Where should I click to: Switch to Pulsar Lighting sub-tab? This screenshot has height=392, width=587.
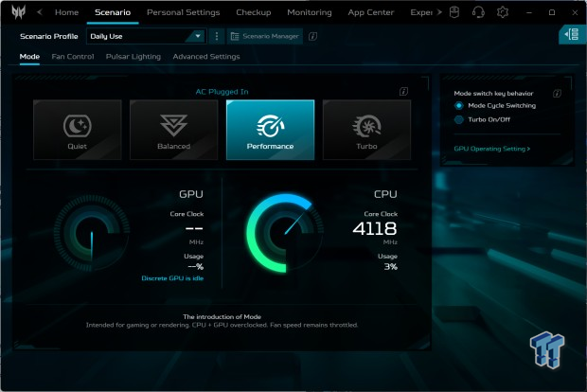(133, 57)
